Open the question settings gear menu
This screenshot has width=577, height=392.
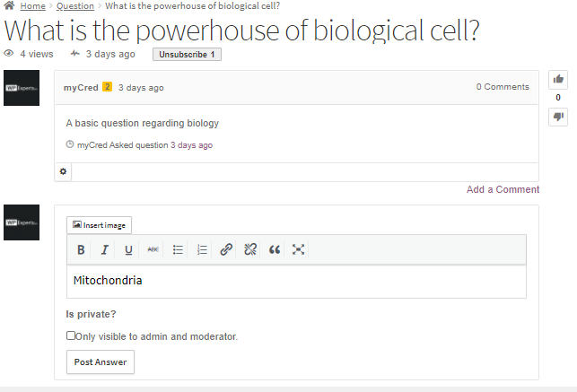point(63,171)
